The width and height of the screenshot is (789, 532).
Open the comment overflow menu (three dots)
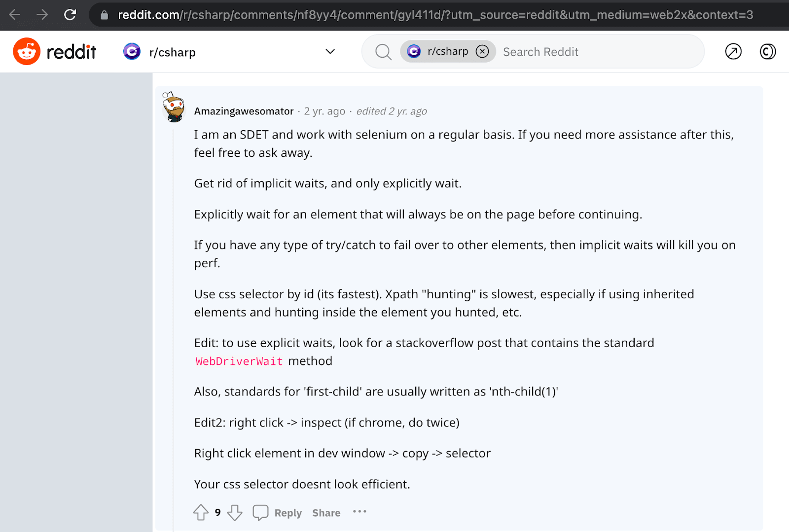(359, 512)
